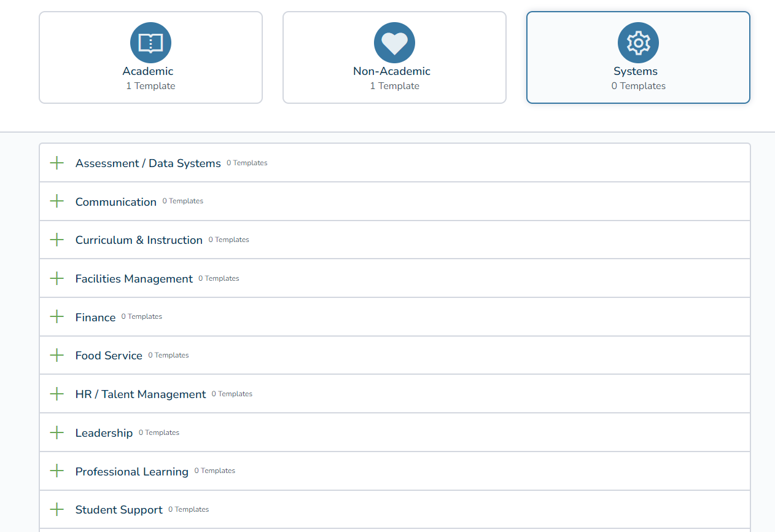Viewport: 775px width, 532px height.
Task: Click the Academic open book icon
Action: [150, 43]
